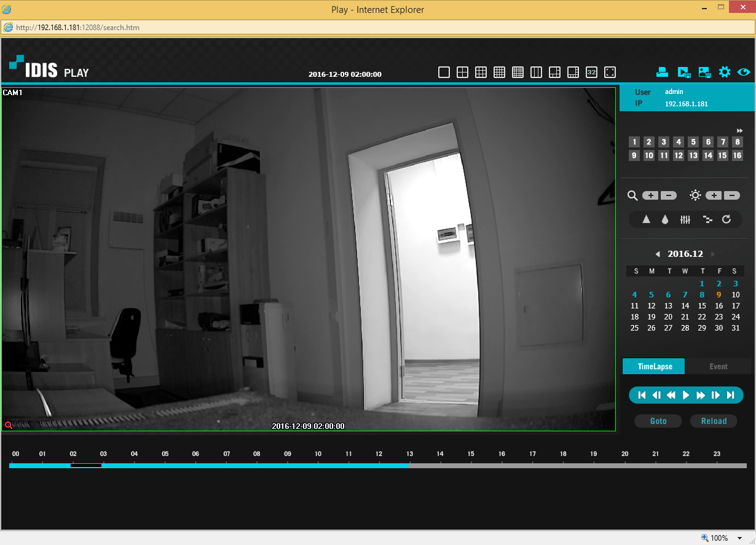Screen dimensions: 756x545
Task: Reset image adjustments with circular arrow
Action: 726,219
